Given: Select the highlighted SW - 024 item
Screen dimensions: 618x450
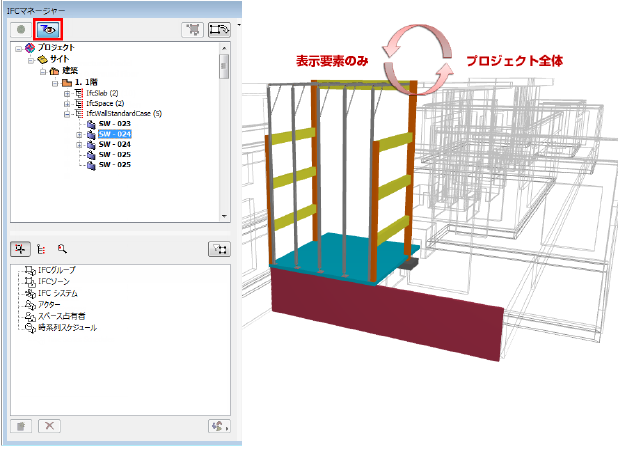Looking at the screenshot, I should pyautogui.click(x=115, y=134).
